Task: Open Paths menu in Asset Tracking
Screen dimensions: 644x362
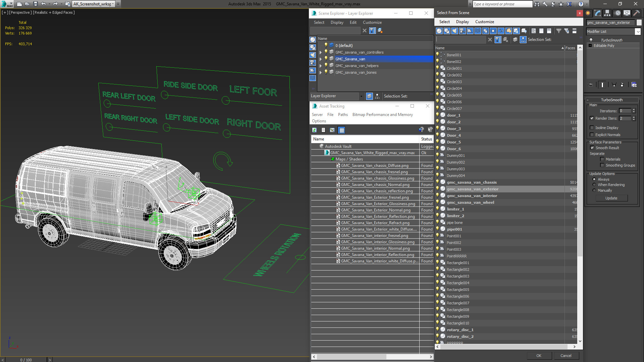Action: [x=343, y=115]
